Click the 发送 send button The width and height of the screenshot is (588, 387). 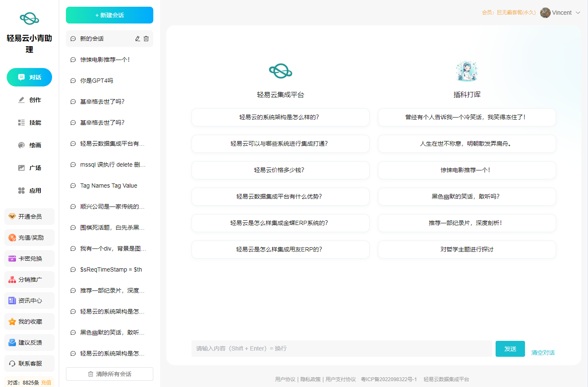[x=510, y=349]
